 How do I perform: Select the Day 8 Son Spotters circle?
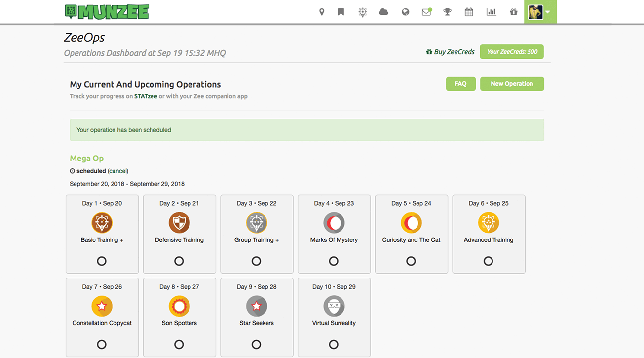coord(179,344)
